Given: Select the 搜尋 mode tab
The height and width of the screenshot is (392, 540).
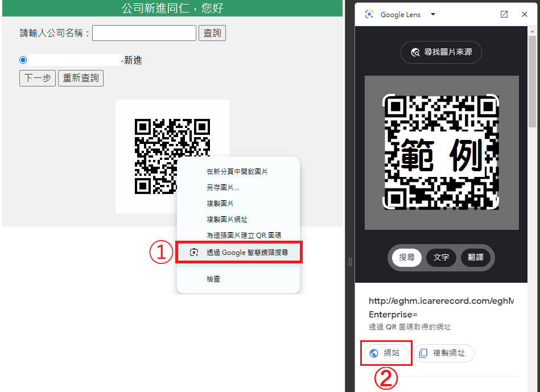Looking at the screenshot, I should pyautogui.click(x=407, y=257).
